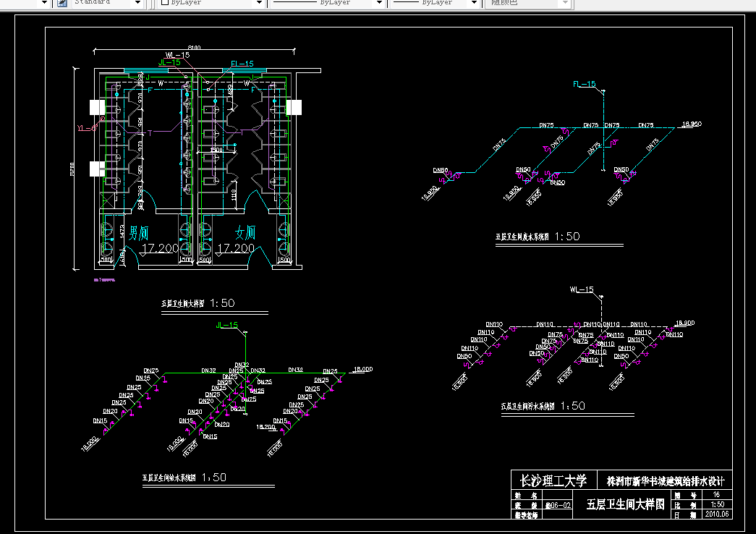Select the red Y1-6 pipe label
Screen dimensions: 756x534
coord(88,128)
